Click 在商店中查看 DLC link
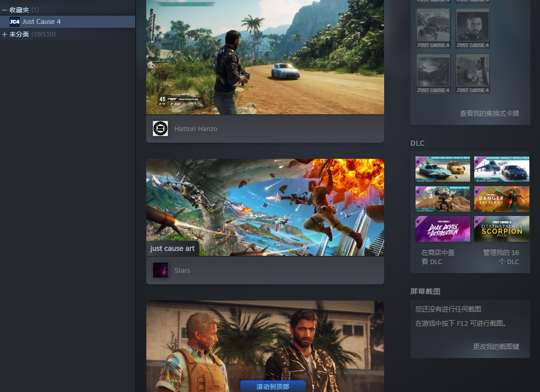The image size is (540, 392). (x=438, y=257)
